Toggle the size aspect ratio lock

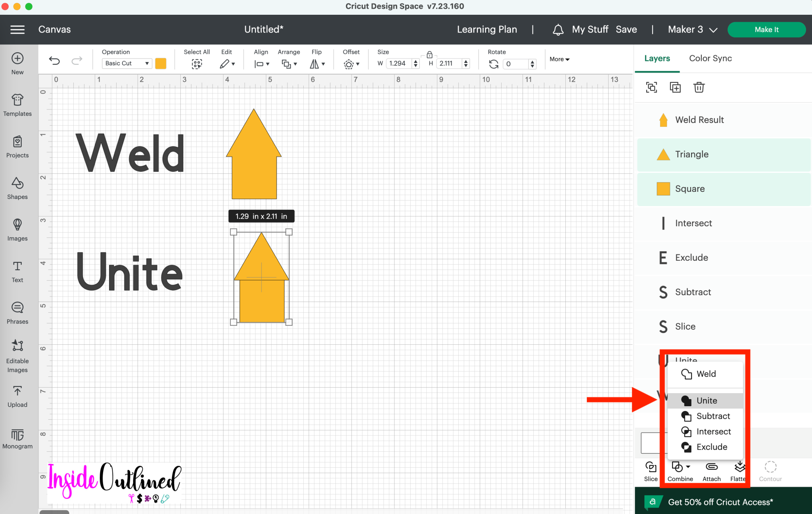coord(429,55)
